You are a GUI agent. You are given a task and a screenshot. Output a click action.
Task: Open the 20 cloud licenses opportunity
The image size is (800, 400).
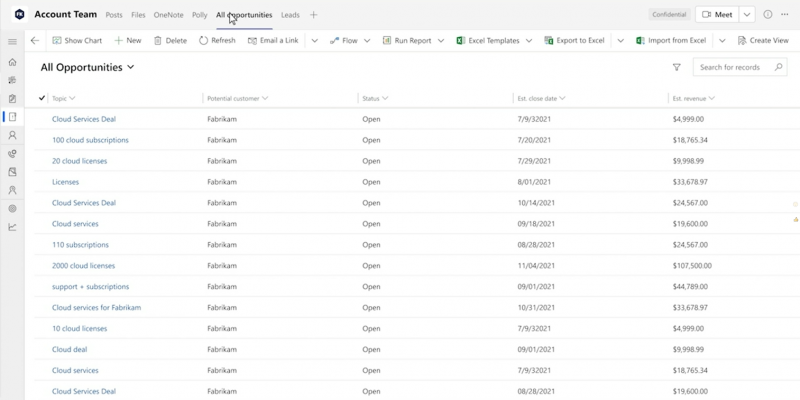coord(80,161)
